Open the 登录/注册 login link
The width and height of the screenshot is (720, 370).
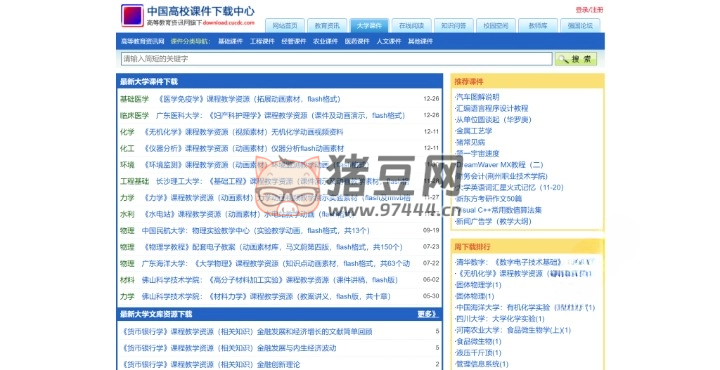(590, 10)
